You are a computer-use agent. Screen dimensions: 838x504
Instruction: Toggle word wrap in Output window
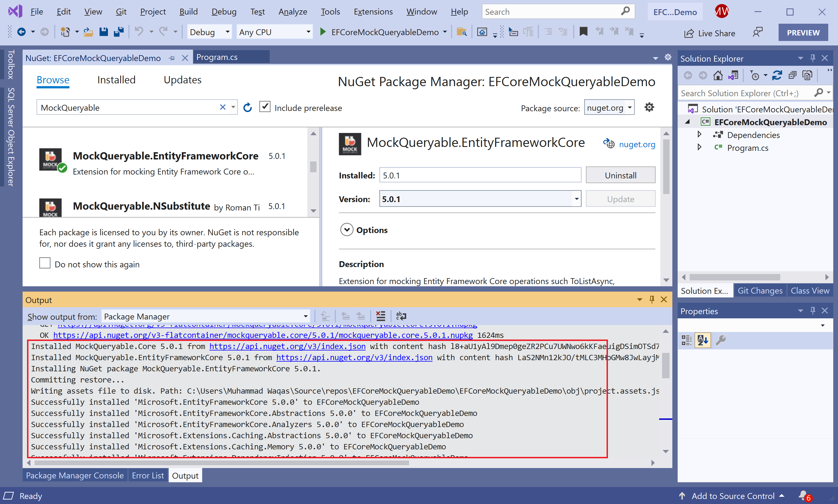[401, 316]
